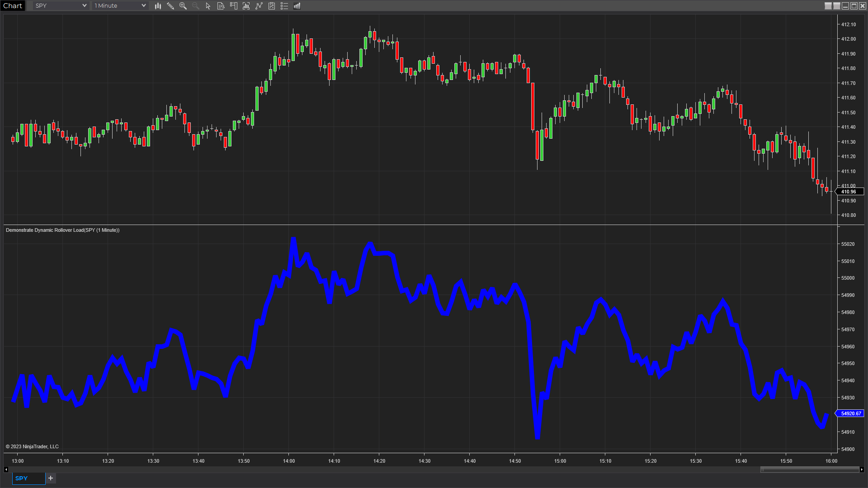
Task: Click the 410.96 current price marker
Action: tap(849, 192)
